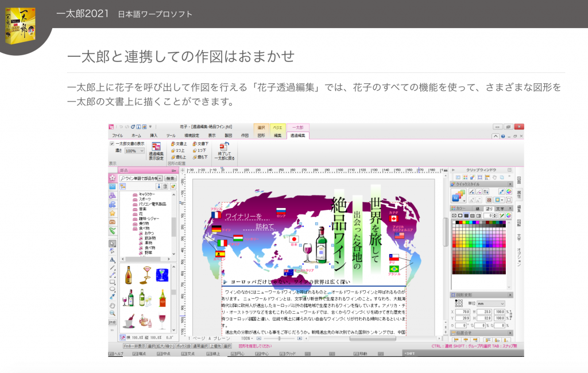Viewport: 588px width, 373px height.
Task: Select the 透過編集 ribbon tab
Action: point(298,136)
